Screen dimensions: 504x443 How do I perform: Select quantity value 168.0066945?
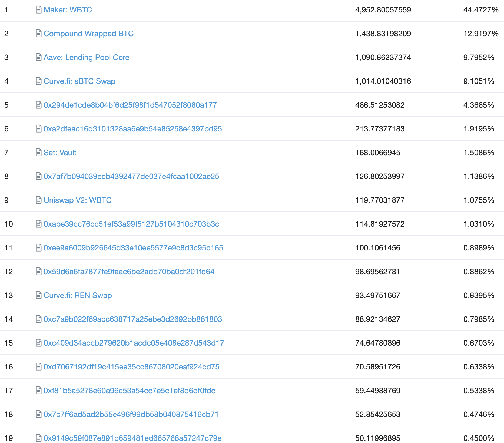(x=378, y=153)
